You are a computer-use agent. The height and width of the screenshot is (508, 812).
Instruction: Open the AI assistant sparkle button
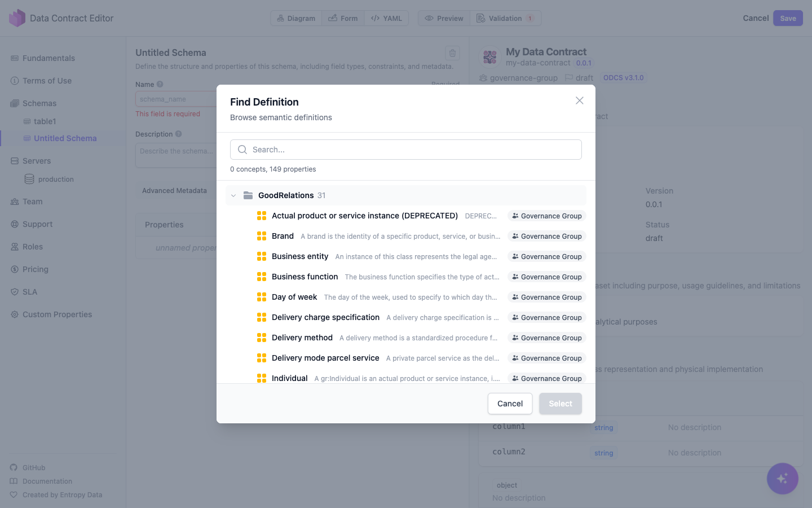(x=782, y=478)
